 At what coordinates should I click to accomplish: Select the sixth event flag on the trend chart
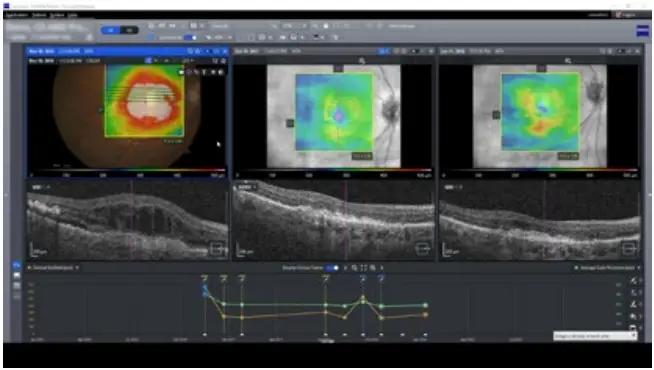[x=381, y=278]
